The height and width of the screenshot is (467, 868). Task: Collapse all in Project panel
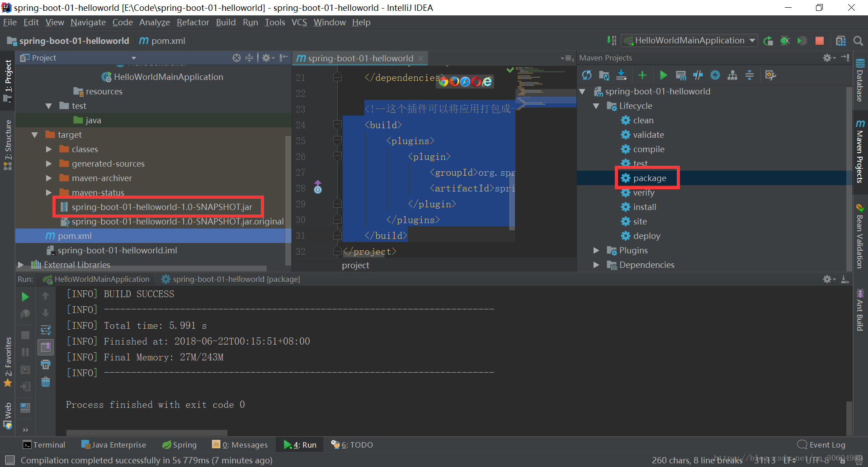click(249, 58)
